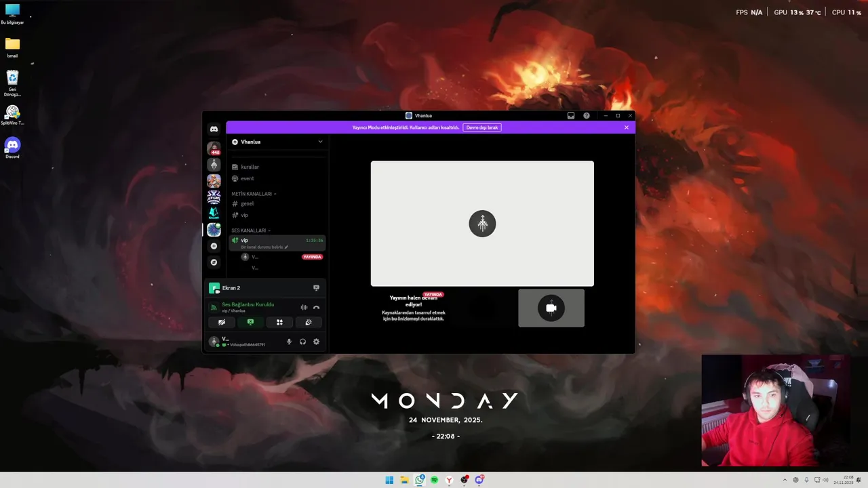Toggle camera on in voice panel

pyautogui.click(x=221, y=323)
